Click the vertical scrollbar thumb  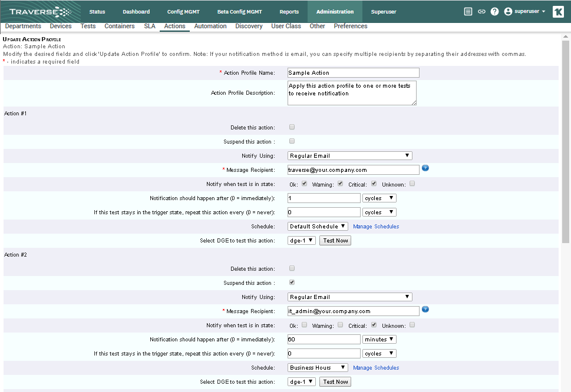566,142
